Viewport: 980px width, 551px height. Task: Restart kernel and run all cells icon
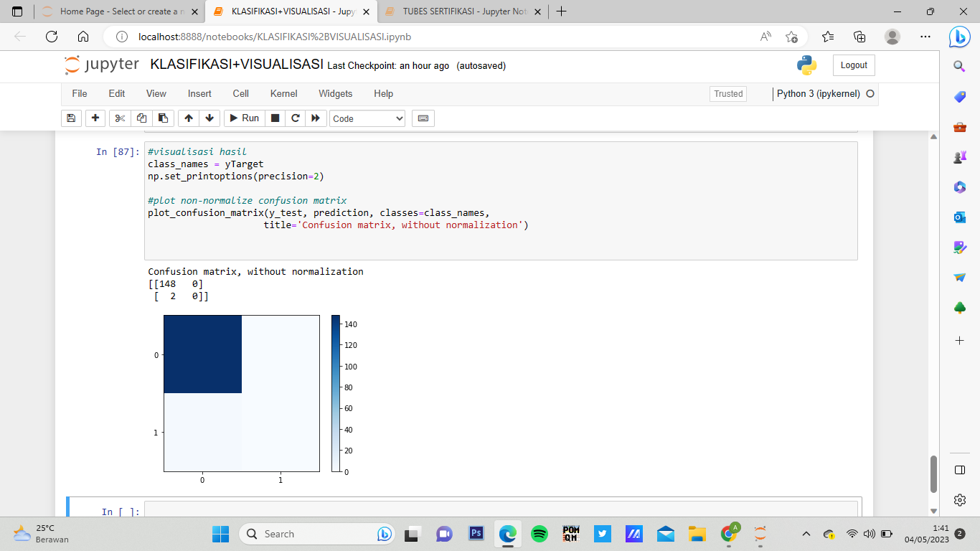(315, 118)
